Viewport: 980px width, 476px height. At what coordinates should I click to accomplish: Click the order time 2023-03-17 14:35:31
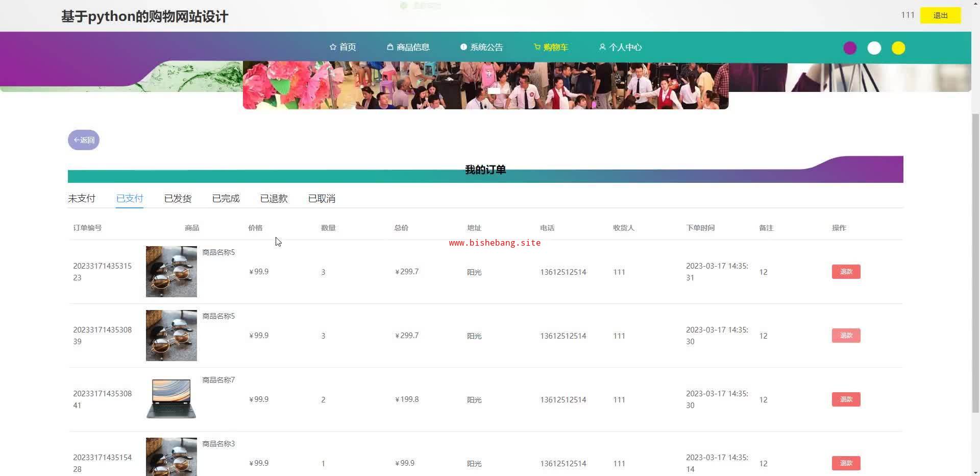717,272
